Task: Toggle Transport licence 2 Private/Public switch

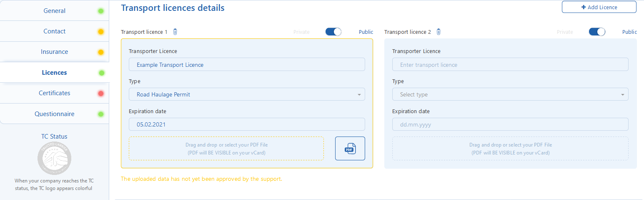Action: [597, 32]
